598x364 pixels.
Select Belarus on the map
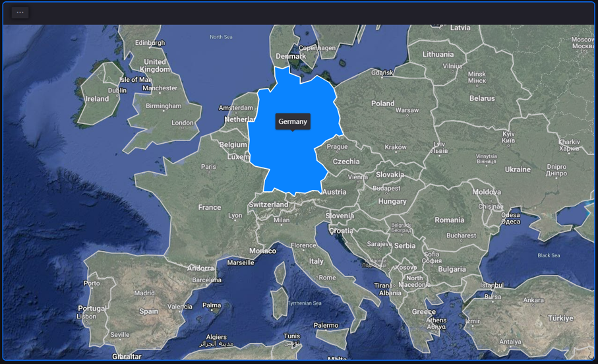click(x=482, y=98)
